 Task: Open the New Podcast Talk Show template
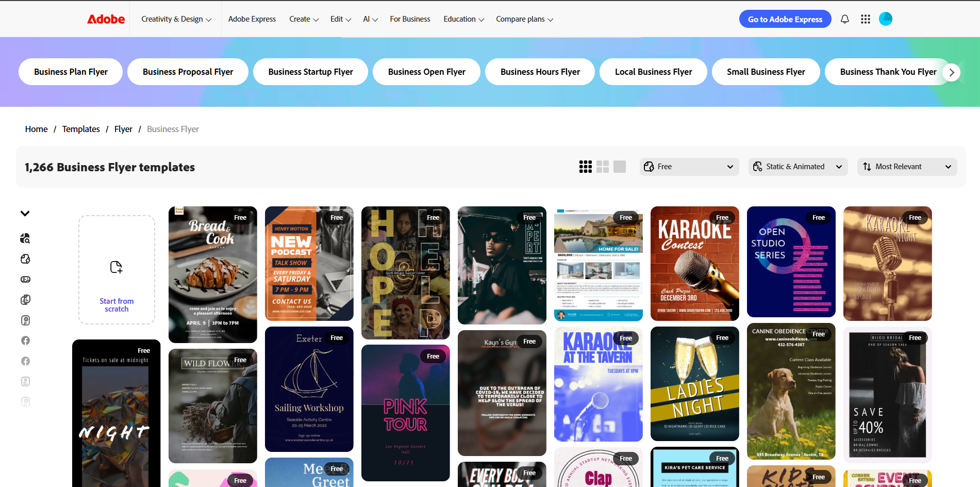coord(309,263)
